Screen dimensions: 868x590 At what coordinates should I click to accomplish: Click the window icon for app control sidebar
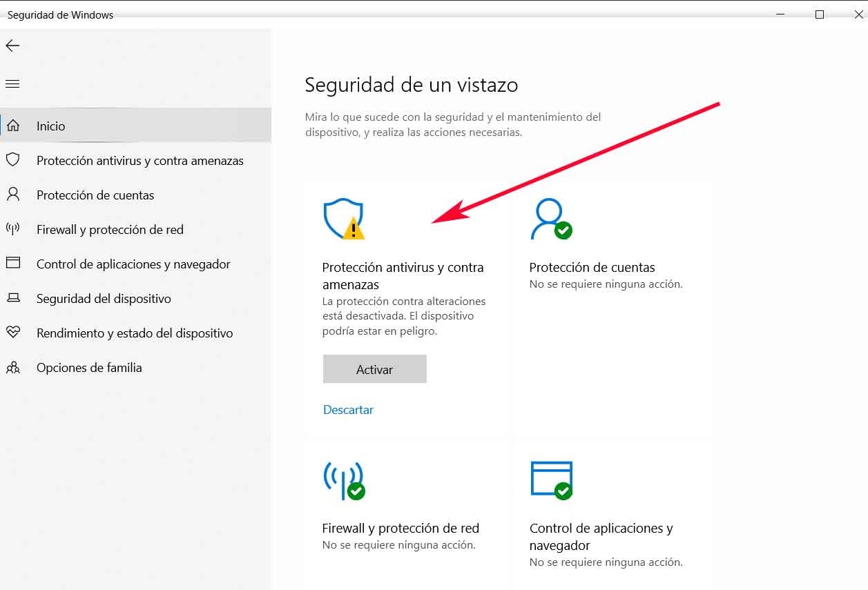(12, 264)
